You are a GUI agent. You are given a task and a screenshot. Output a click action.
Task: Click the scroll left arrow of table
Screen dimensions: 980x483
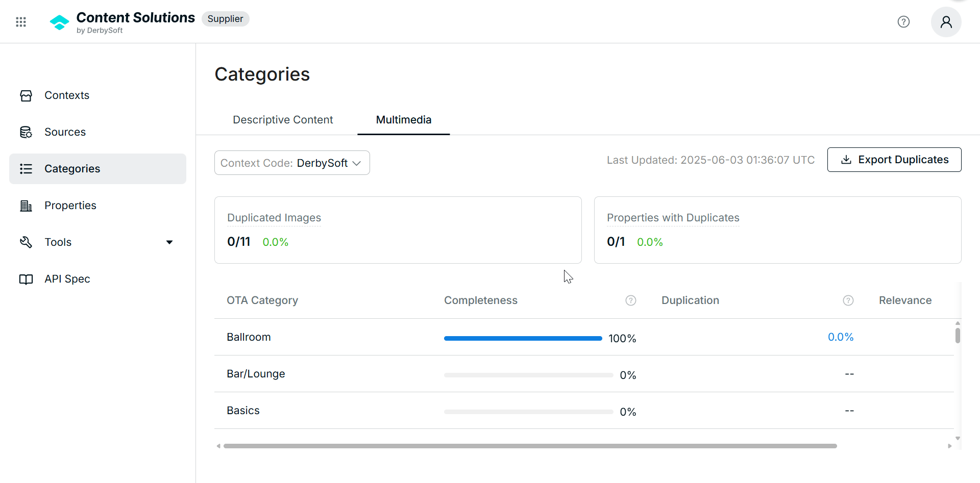[218, 446]
